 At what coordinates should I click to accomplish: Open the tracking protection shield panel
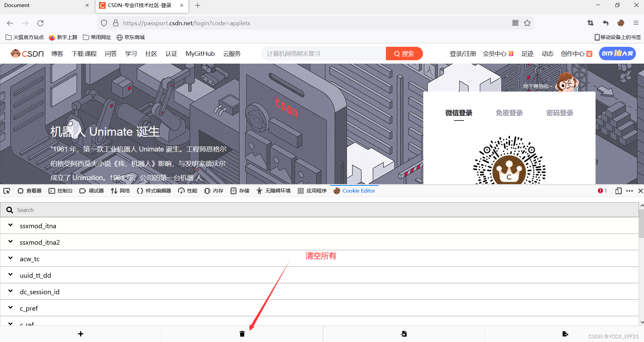(x=104, y=23)
